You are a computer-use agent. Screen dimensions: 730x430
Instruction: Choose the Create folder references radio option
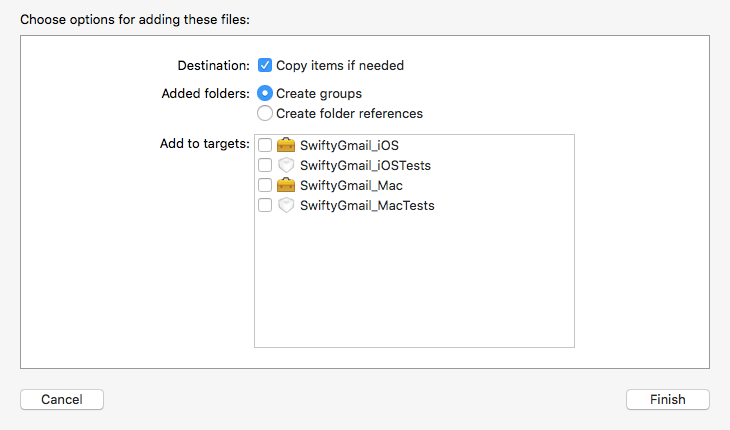tap(265, 113)
